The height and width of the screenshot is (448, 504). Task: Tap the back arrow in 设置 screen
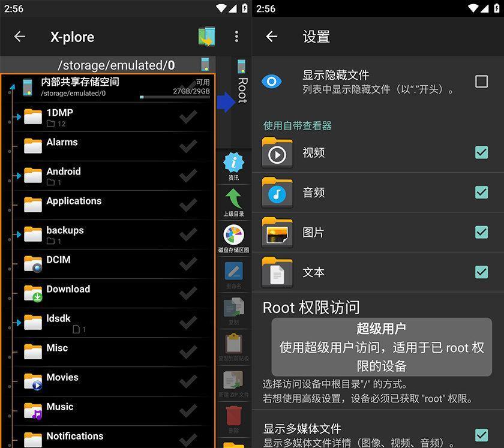(x=272, y=37)
